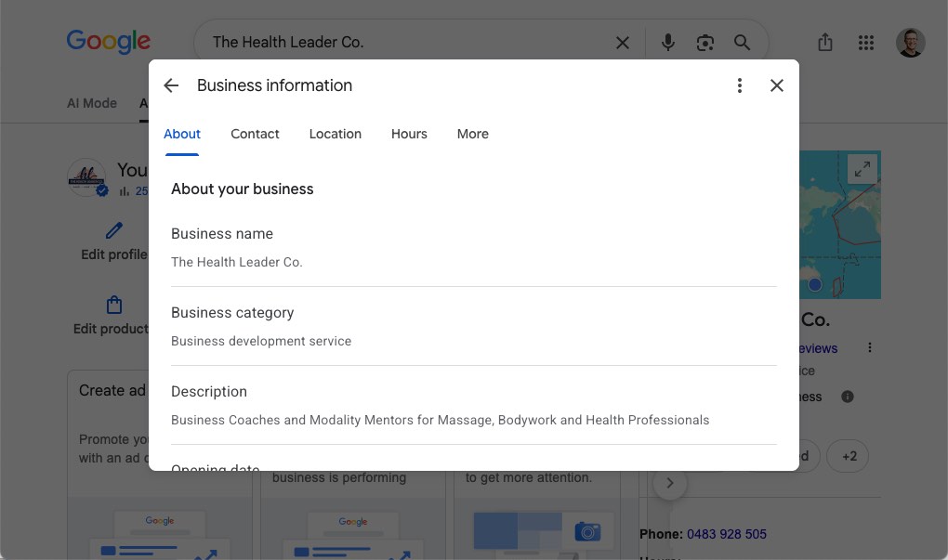The width and height of the screenshot is (948, 560).
Task: Expand the map in the background page
Action: click(x=862, y=169)
